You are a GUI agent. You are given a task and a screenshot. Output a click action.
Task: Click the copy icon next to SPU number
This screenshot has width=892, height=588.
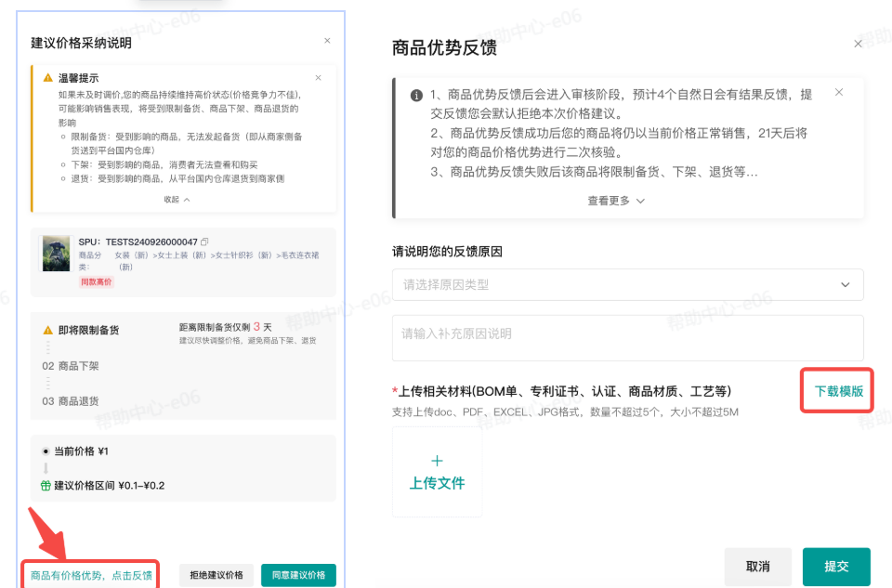coord(205,242)
